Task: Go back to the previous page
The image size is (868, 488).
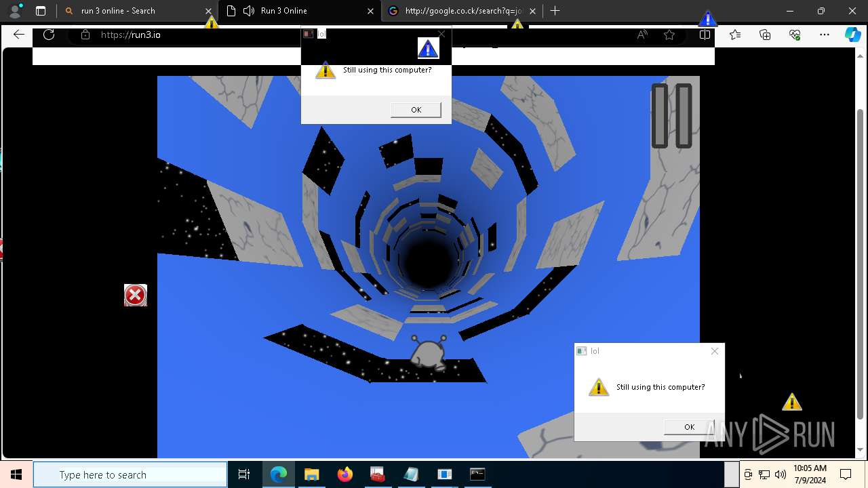Action: point(19,35)
